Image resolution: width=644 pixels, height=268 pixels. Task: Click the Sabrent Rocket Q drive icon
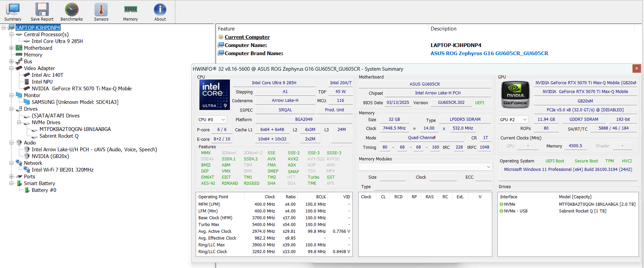[35, 136]
